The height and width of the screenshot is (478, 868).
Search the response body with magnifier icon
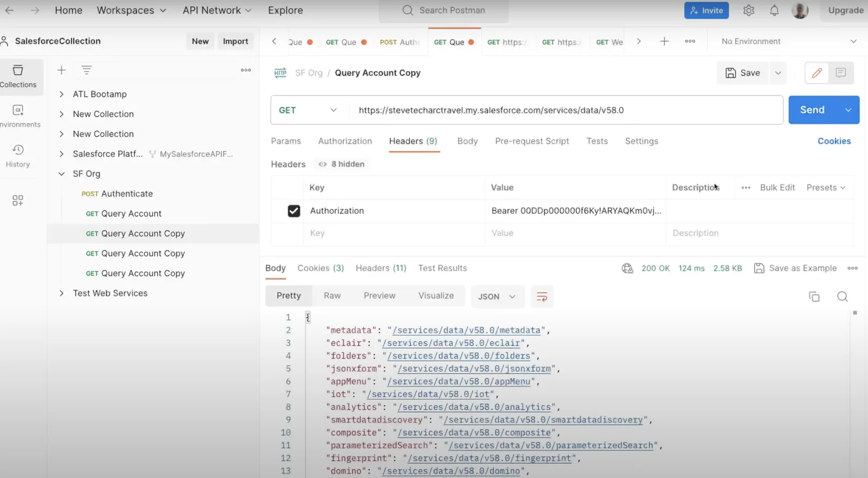842,296
